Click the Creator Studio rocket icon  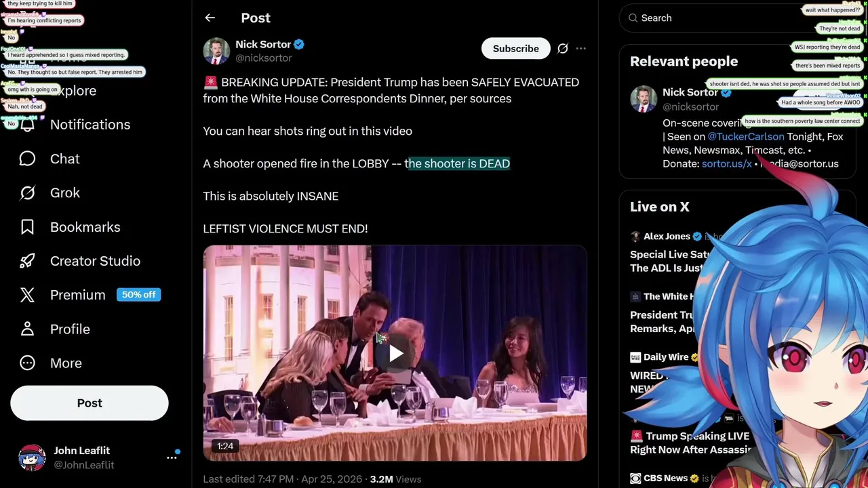click(x=27, y=261)
